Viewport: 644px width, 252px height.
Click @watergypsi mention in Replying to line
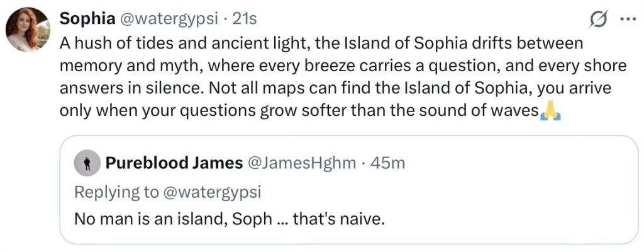[x=210, y=192]
